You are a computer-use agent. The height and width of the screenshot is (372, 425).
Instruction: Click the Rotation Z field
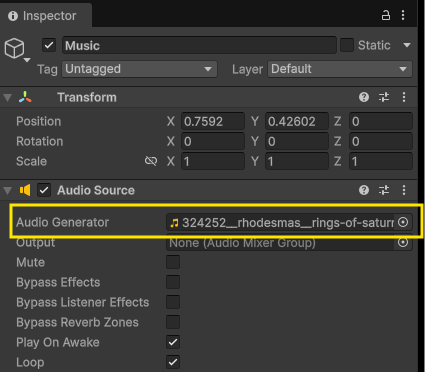[x=381, y=141]
